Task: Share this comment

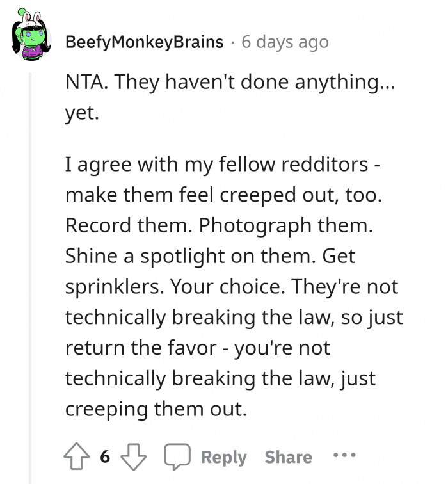Action: point(288,457)
